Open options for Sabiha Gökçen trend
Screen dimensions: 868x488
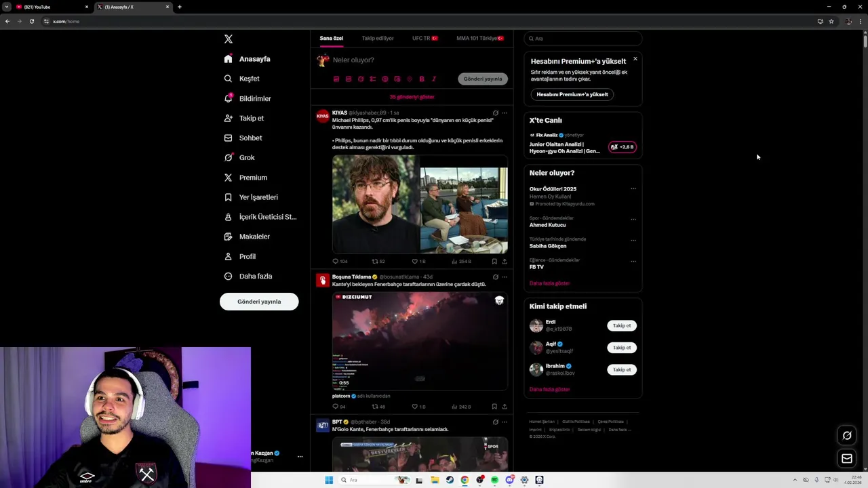[633, 241]
